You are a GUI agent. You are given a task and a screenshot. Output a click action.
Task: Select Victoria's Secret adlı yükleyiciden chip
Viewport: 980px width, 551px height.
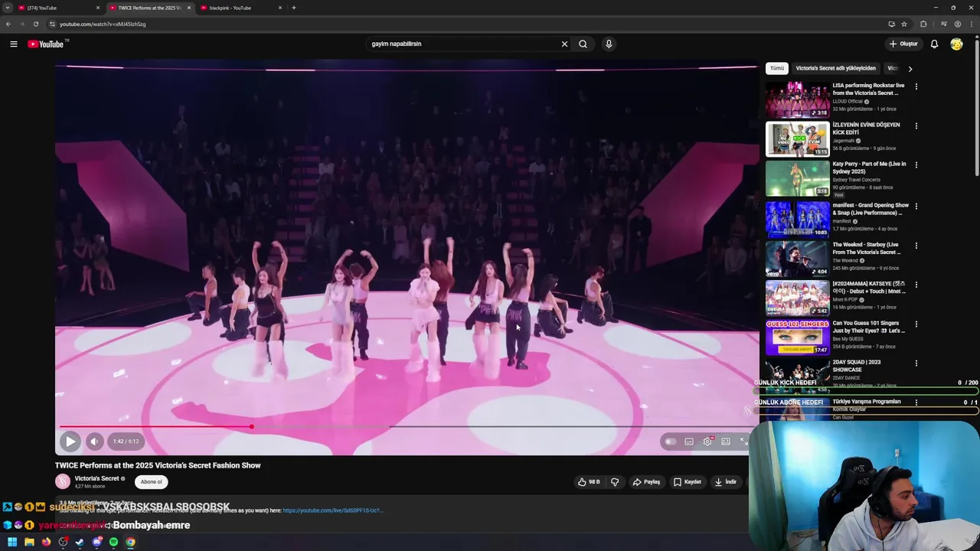click(x=835, y=68)
